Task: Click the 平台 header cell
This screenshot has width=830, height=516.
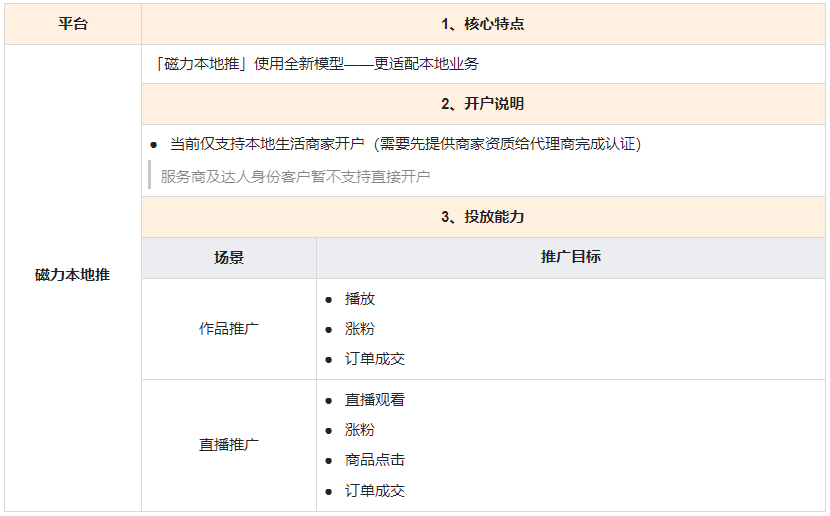Action: coord(73,24)
